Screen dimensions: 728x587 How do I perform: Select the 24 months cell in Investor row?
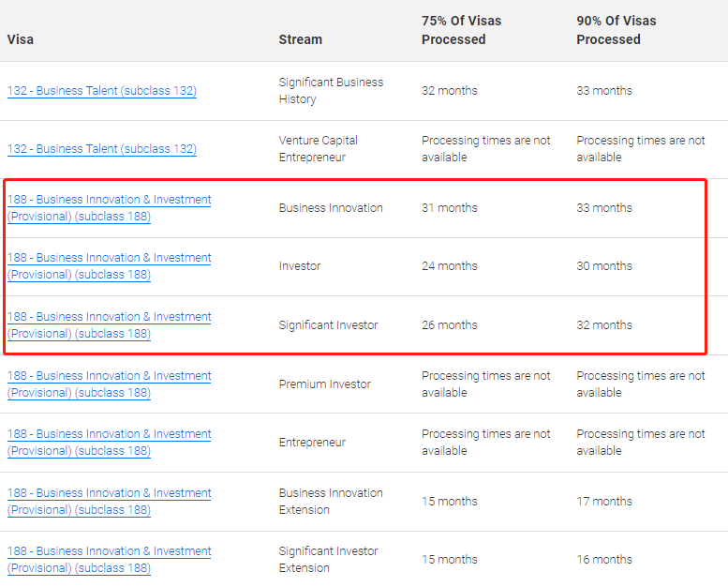[450, 266]
